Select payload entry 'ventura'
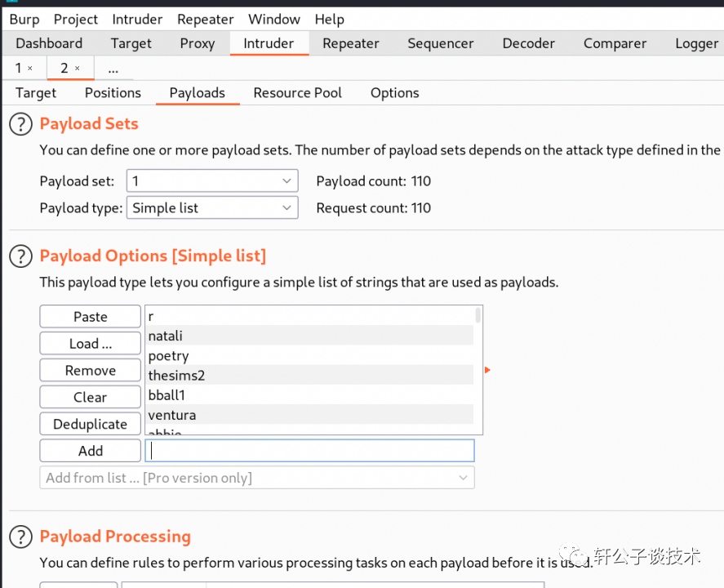 [x=309, y=415]
